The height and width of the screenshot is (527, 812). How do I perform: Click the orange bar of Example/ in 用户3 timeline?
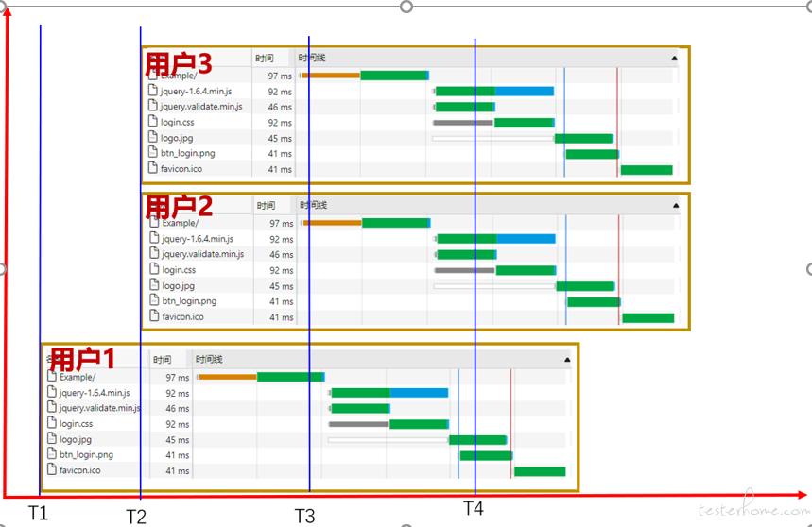332,76
